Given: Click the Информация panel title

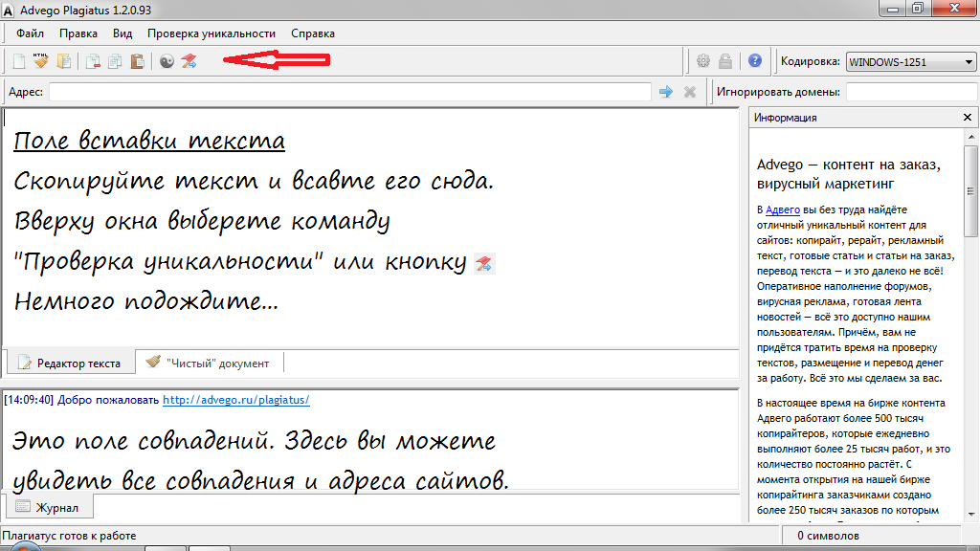Looking at the screenshot, I should pos(785,118).
